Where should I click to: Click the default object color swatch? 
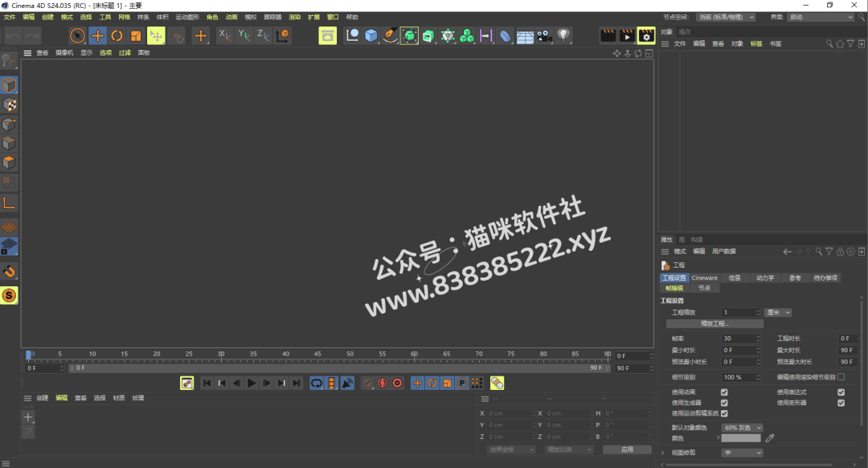[741, 438]
